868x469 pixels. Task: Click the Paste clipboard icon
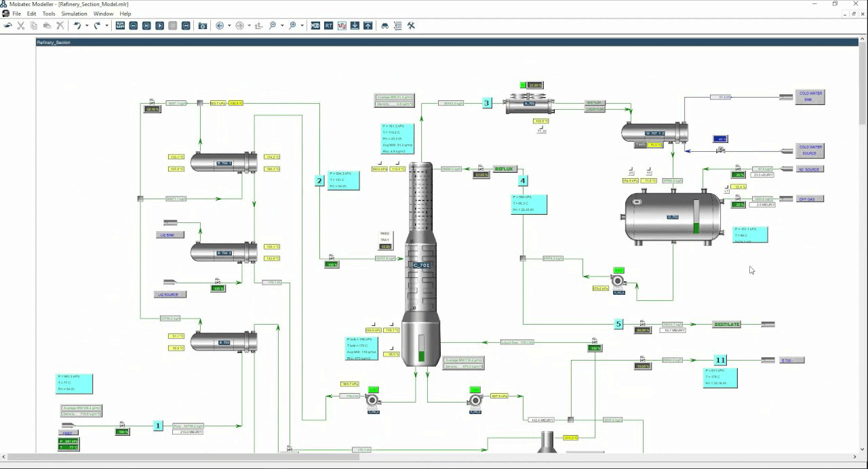point(47,26)
